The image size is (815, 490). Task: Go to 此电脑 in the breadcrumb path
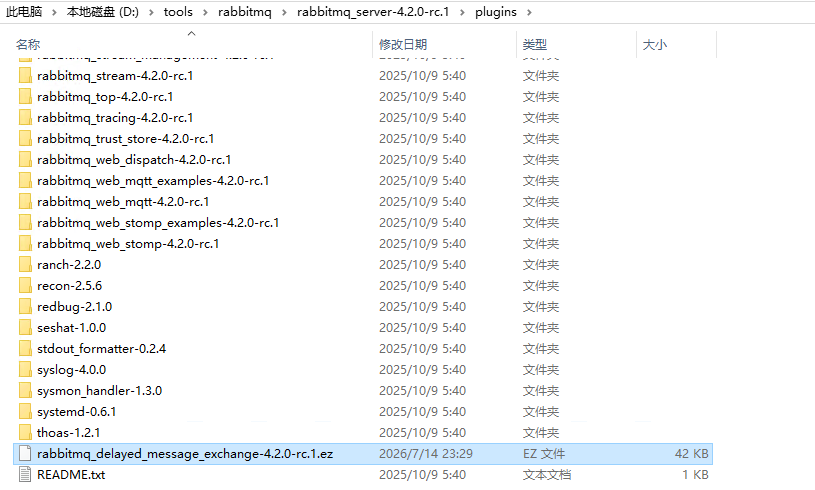coord(24,12)
